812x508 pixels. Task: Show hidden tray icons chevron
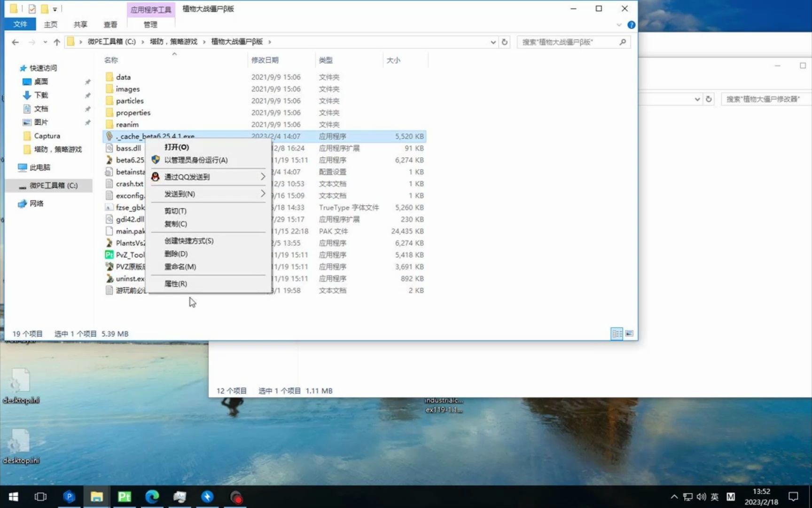click(674, 497)
